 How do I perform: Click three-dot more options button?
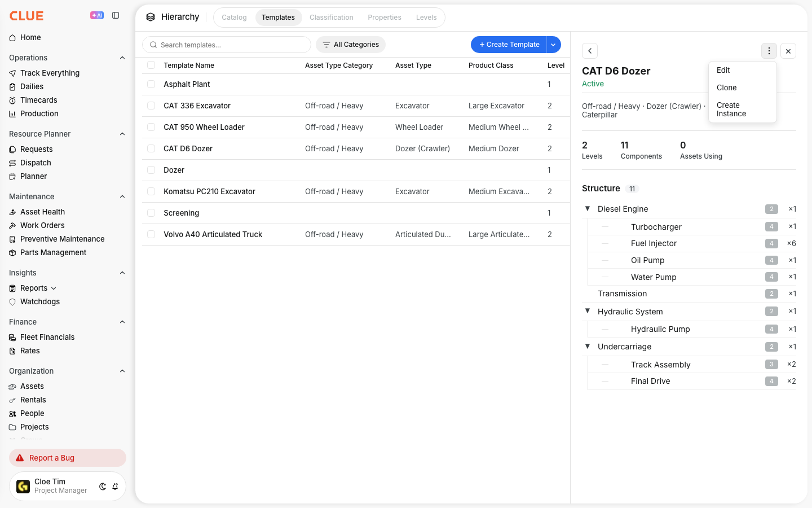pos(769,51)
